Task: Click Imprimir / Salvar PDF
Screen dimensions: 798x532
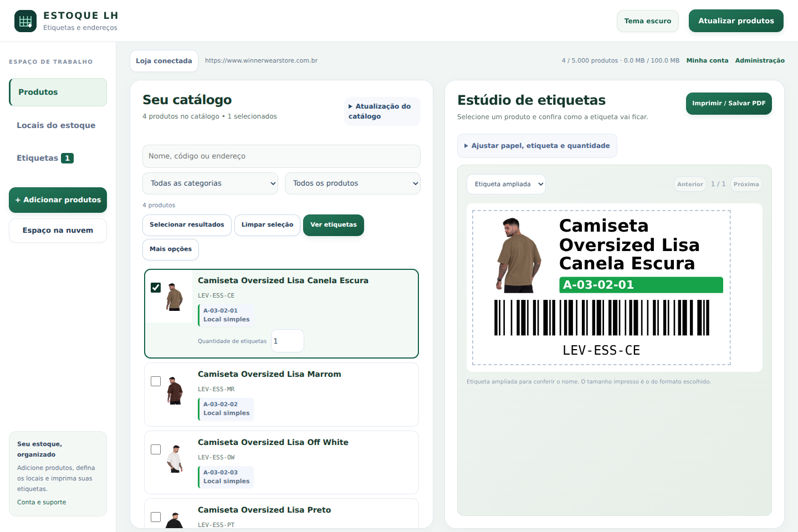Action: [x=729, y=104]
